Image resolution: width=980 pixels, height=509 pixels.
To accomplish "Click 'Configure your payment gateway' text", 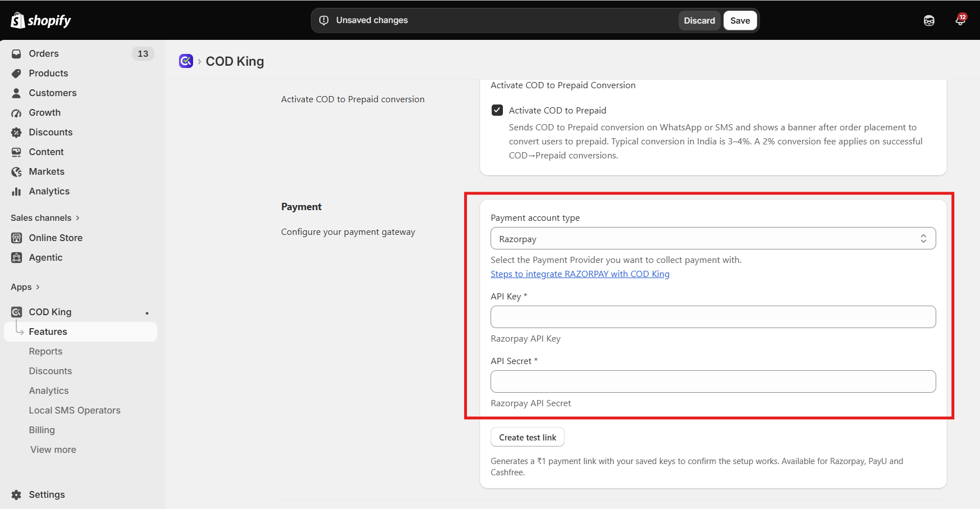I will click(348, 232).
